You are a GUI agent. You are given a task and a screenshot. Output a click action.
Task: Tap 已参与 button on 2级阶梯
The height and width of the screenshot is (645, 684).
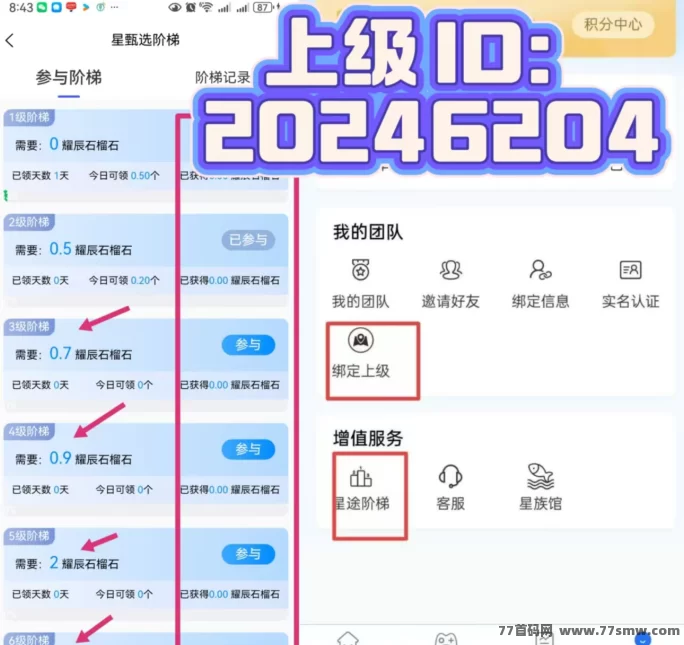click(x=248, y=240)
